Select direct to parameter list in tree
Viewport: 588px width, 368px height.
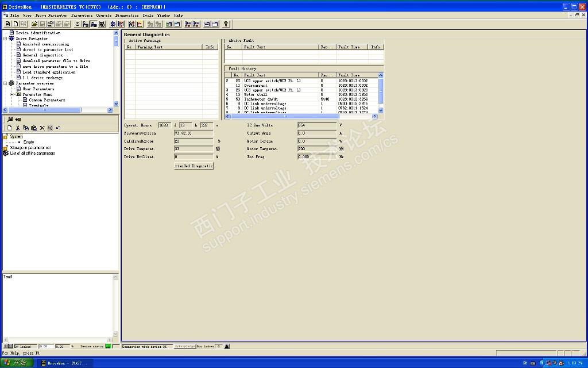[x=48, y=49]
